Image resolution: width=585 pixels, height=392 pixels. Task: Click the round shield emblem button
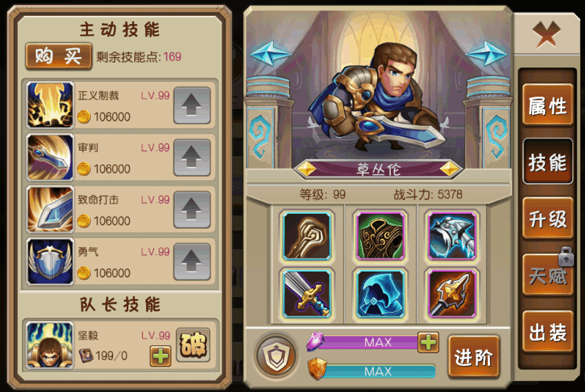pyautogui.click(x=277, y=356)
